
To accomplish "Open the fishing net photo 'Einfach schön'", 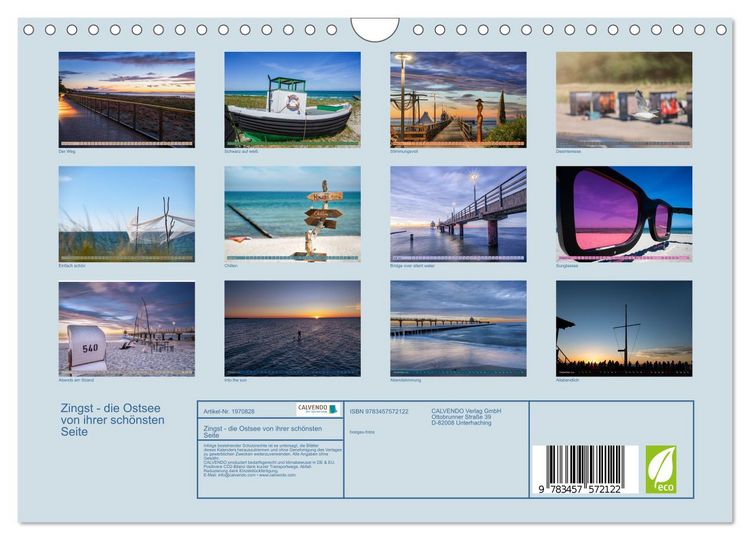I will [x=127, y=214].
